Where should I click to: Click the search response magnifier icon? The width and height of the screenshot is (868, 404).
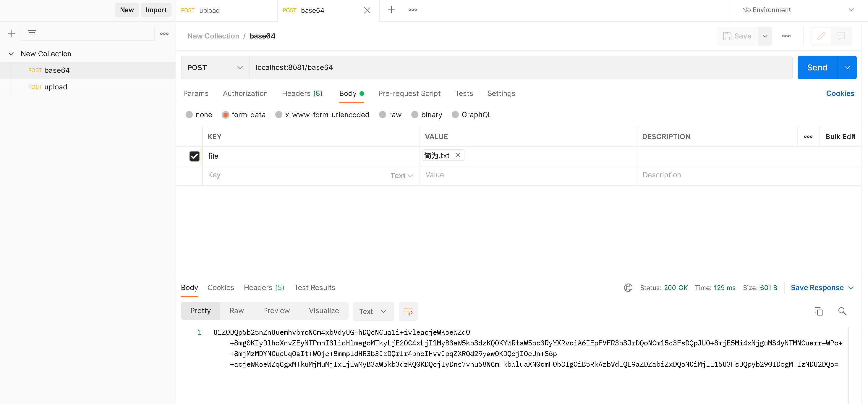842,311
